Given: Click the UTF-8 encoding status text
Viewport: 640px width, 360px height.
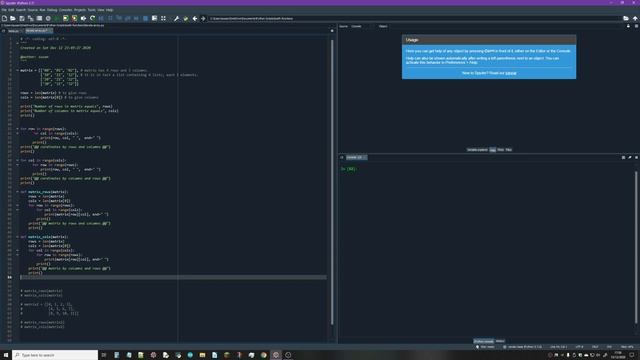Looking at the screenshot, I should tap(579, 347).
